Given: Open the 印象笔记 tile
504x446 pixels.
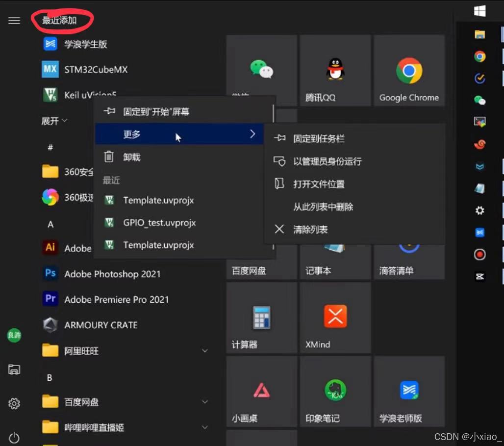Looking at the screenshot, I should tap(335, 391).
